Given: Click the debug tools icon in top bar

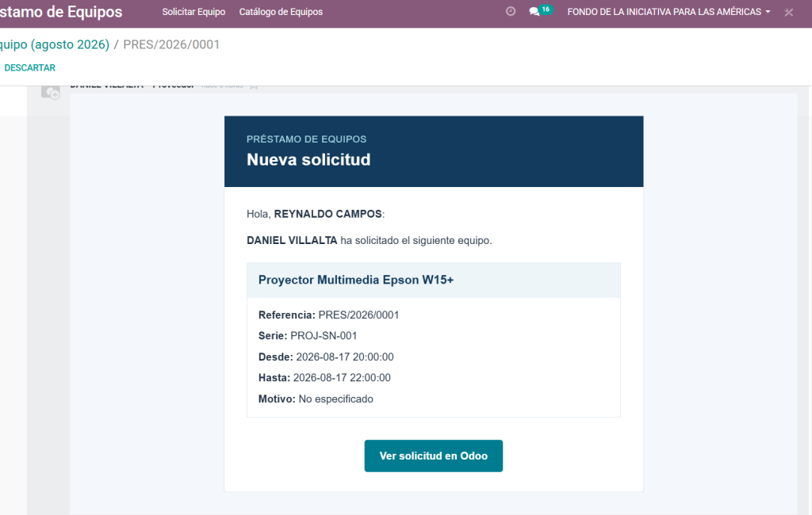Looking at the screenshot, I should pos(789,12).
